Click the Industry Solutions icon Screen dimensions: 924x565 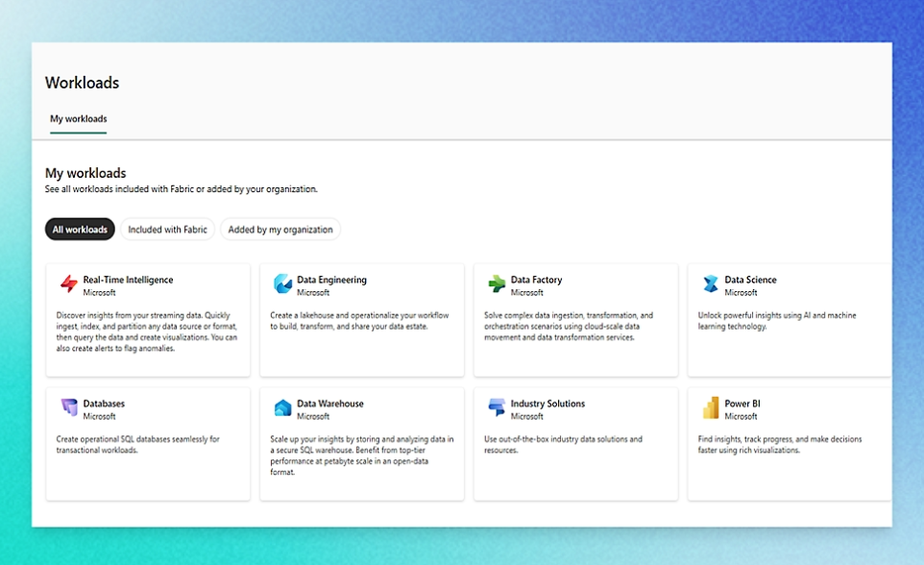point(497,408)
